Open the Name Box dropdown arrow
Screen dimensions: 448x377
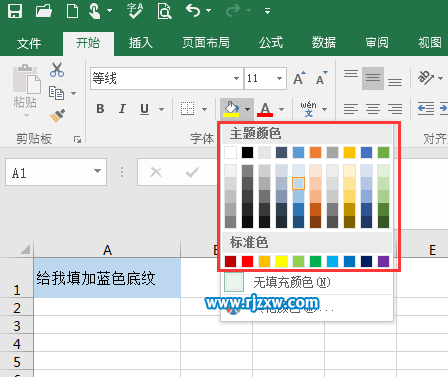pyautogui.click(x=97, y=171)
